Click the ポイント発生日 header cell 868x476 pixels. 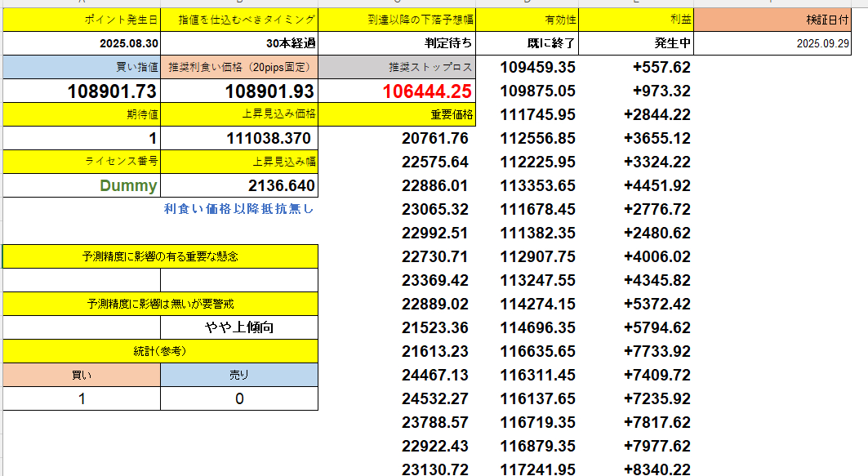[x=82, y=20]
